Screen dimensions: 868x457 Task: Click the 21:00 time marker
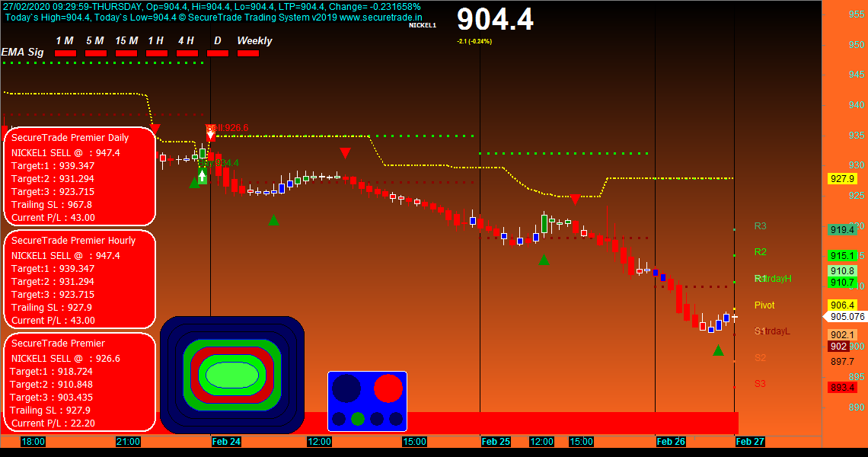128,442
